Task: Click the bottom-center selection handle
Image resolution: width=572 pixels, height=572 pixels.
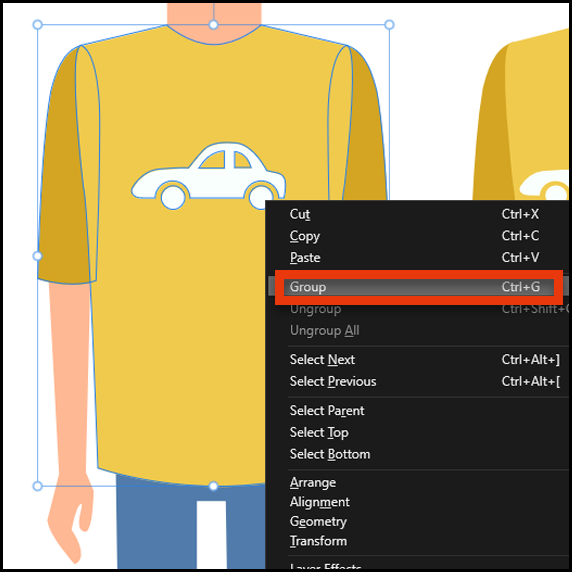Action: click(x=213, y=486)
